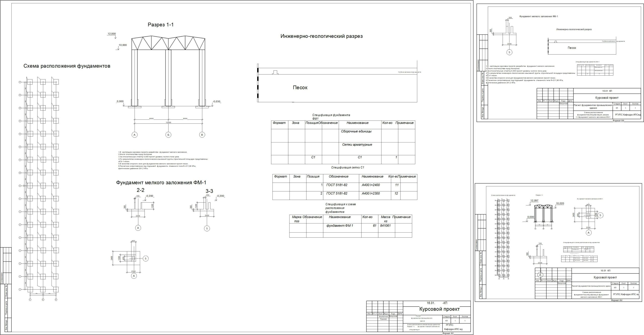This screenshot has height=335, width=644.
Task: Click 'Курсовой проект' in lower-right A4 sheet title block
Action: (605, 277)
